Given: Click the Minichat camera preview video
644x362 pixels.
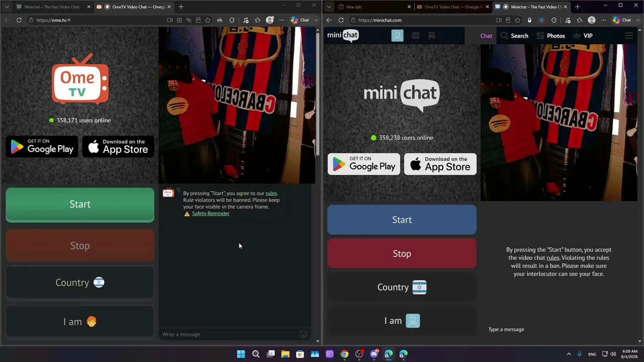Looking at the screenshot, I should pyautogui.click(x=558, y=123).
